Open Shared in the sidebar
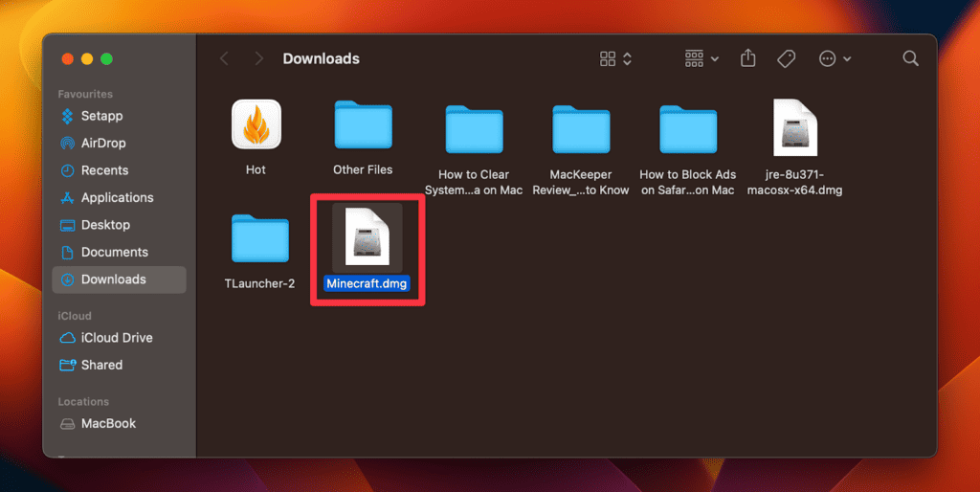 pos(119,365)
